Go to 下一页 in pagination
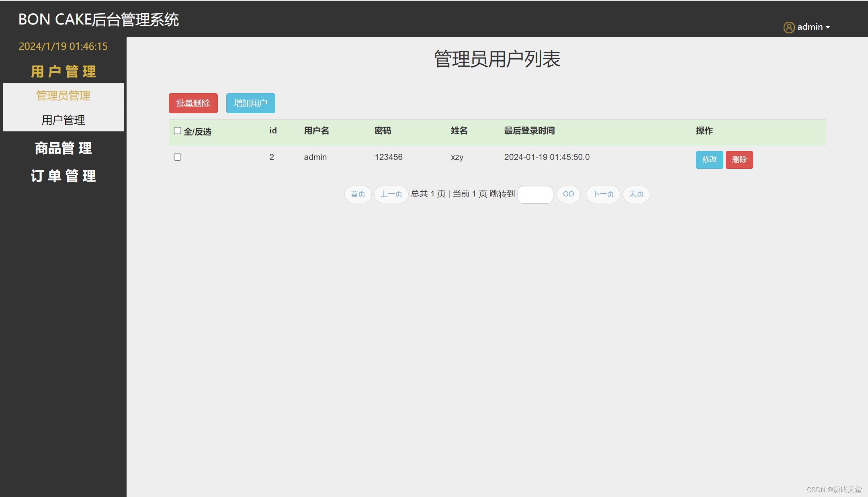Viewport: 868px width, 497px height. [603, 194]
